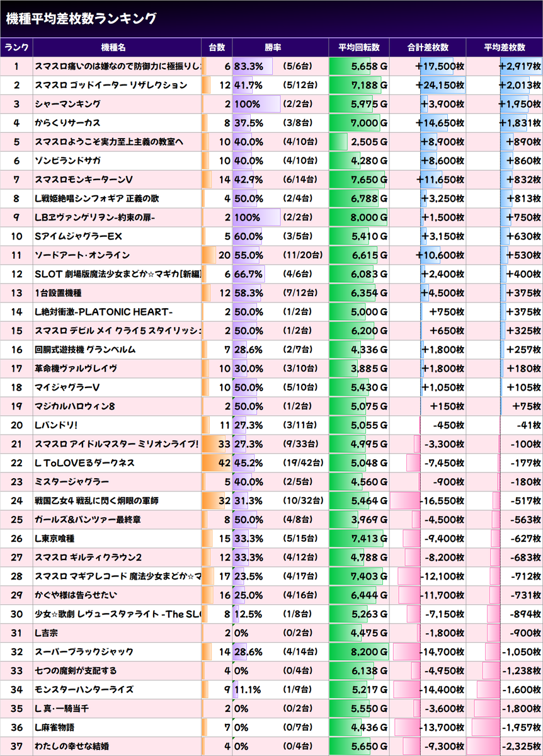This screenshot has width=543, height=756.
Task: Click the +2,917枚 average difference value
Action: (x=520, y=66)
